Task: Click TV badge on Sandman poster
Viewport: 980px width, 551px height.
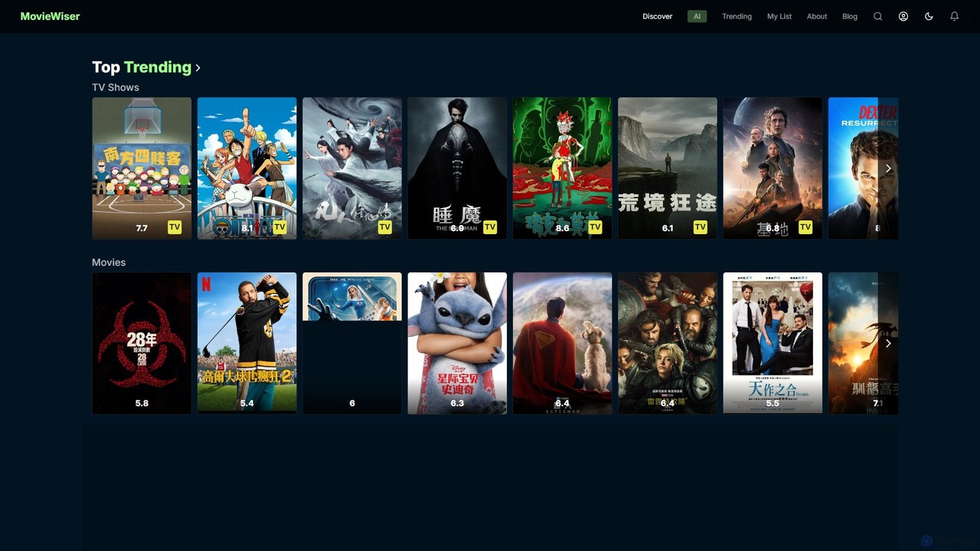Action: 490,227
